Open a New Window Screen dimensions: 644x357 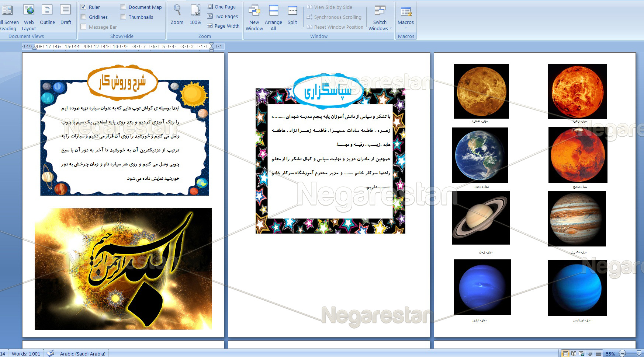pos(254,17)
